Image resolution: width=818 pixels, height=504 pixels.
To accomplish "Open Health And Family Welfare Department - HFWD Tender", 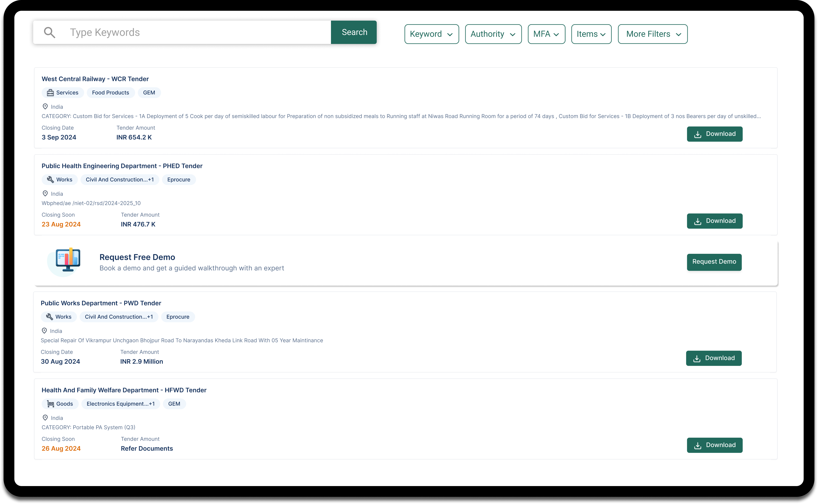I will [124, 390].
